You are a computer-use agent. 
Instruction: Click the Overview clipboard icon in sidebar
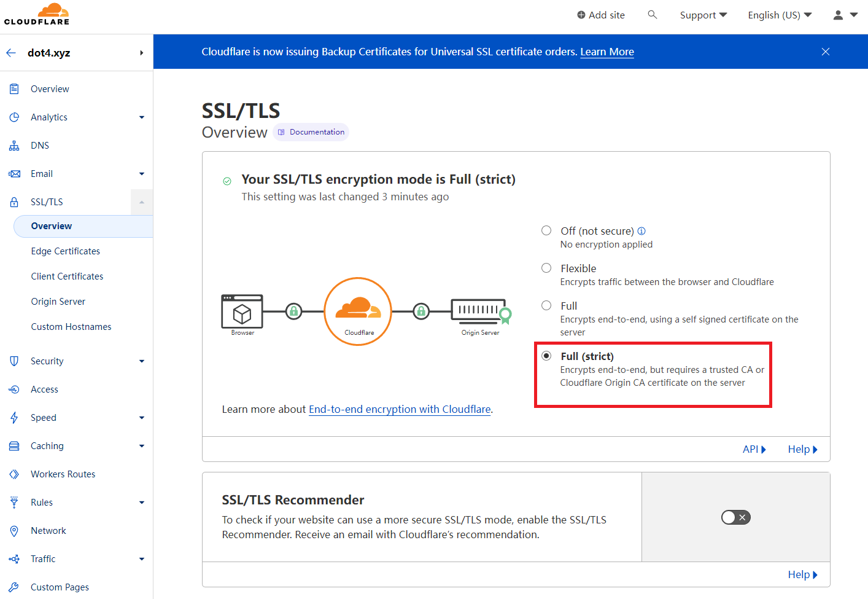(x=14, y=89)
